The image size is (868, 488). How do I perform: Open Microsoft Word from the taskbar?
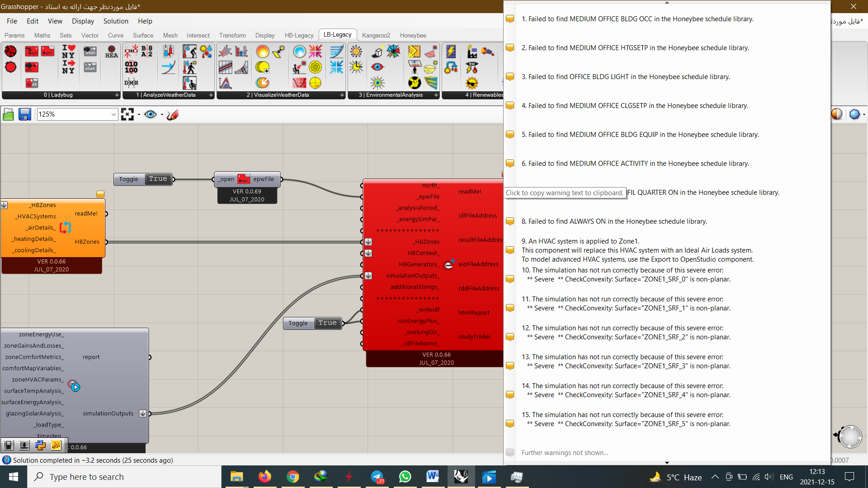pyautogui.click(x=433, y=477)
